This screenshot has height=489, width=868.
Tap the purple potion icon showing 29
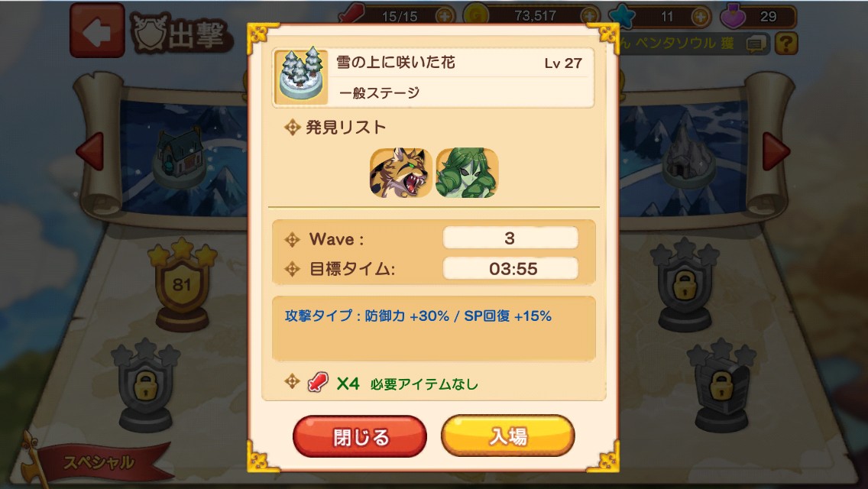pos(732,15)
